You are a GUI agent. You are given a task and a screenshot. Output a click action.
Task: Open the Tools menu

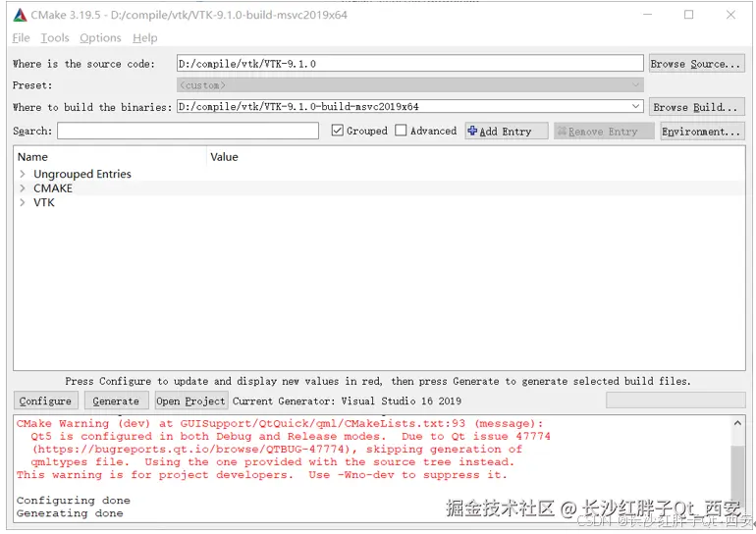tap(55, 38)
